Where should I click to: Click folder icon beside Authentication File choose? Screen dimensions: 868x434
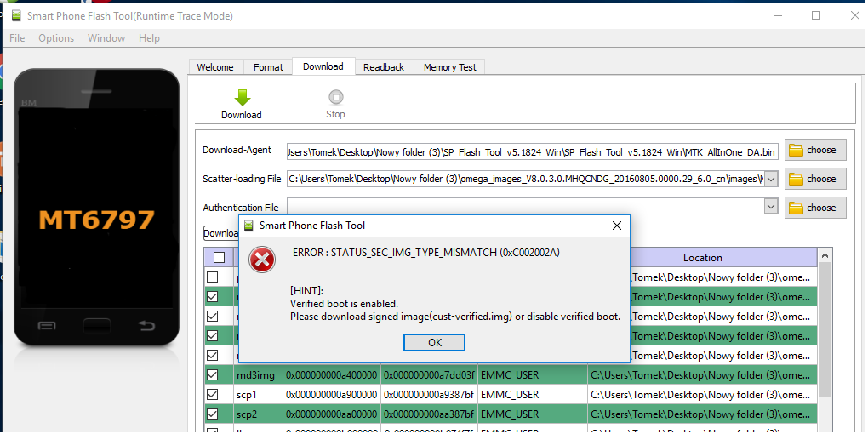tap(797, 208)
